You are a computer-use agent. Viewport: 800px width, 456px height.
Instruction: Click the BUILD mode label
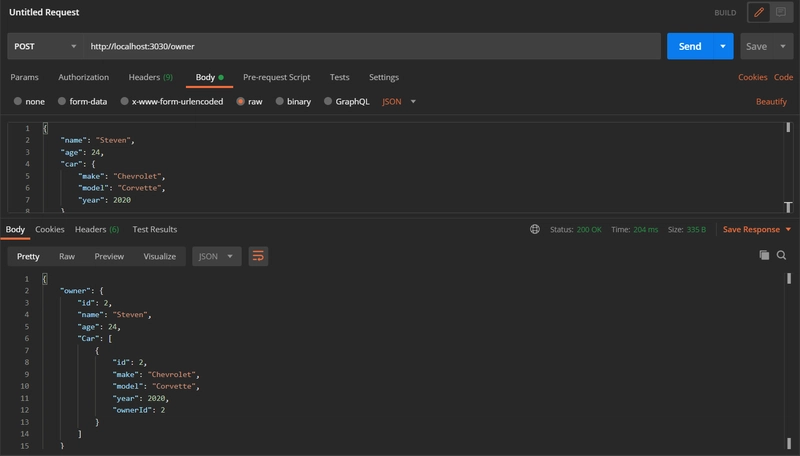(x=725, y=13)
